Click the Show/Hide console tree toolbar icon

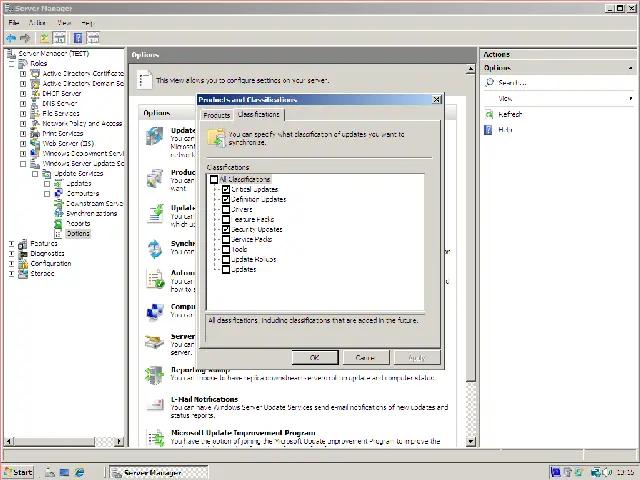click(x=60, y=38)
